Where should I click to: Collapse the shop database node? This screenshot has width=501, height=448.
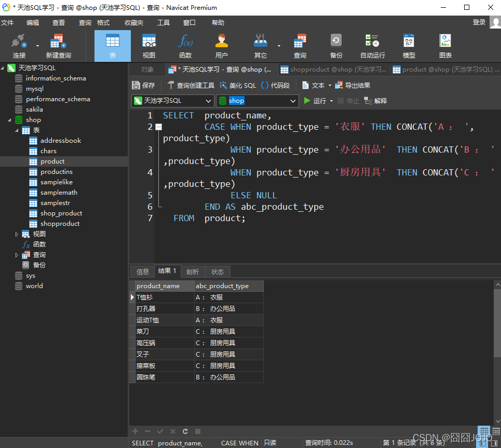click(x=9, y=120)
